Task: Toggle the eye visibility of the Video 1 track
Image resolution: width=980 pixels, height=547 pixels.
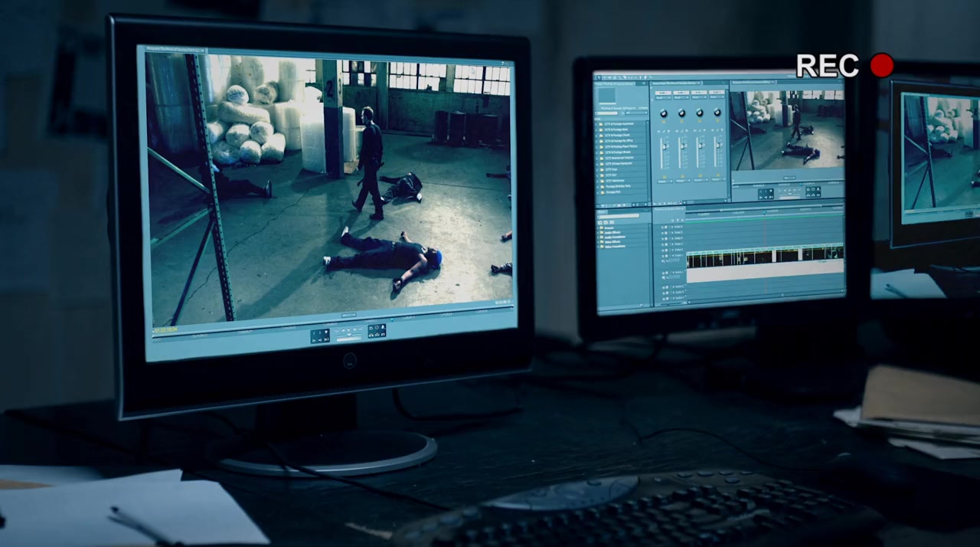Action: point(663,256)
